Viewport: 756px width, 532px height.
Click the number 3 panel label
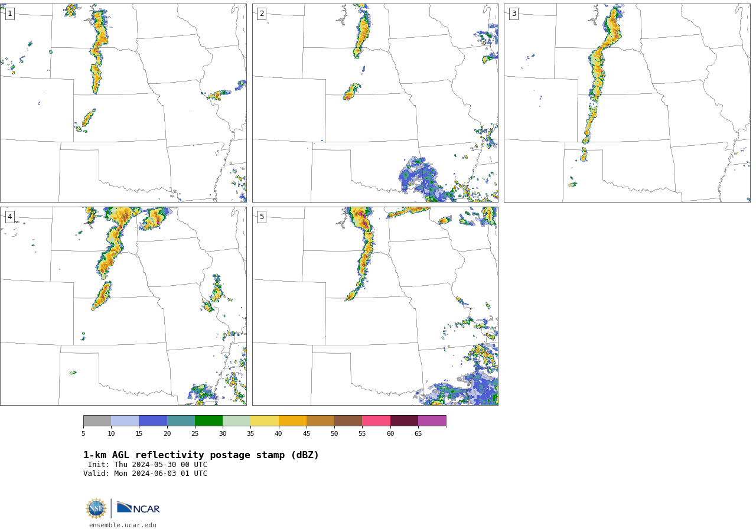tap(513, 14)
